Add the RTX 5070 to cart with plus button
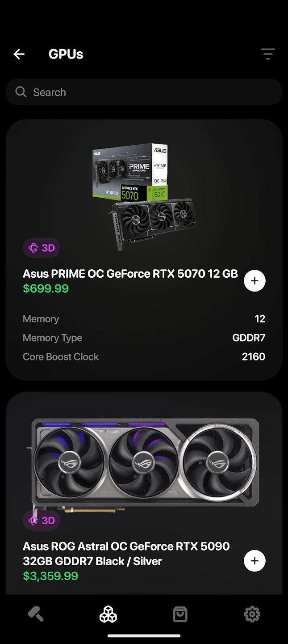This screenshot has height=644, width=288. [x=255, y=280]
